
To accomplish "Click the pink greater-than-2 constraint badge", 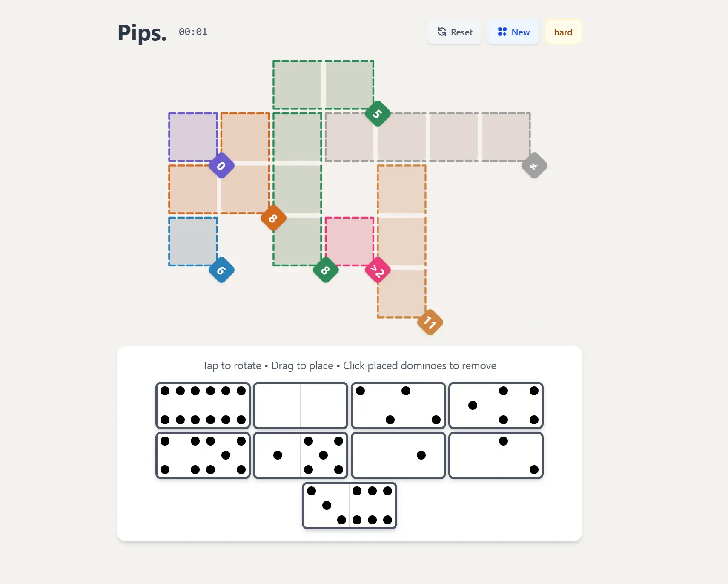I will (x=378, y=270).
